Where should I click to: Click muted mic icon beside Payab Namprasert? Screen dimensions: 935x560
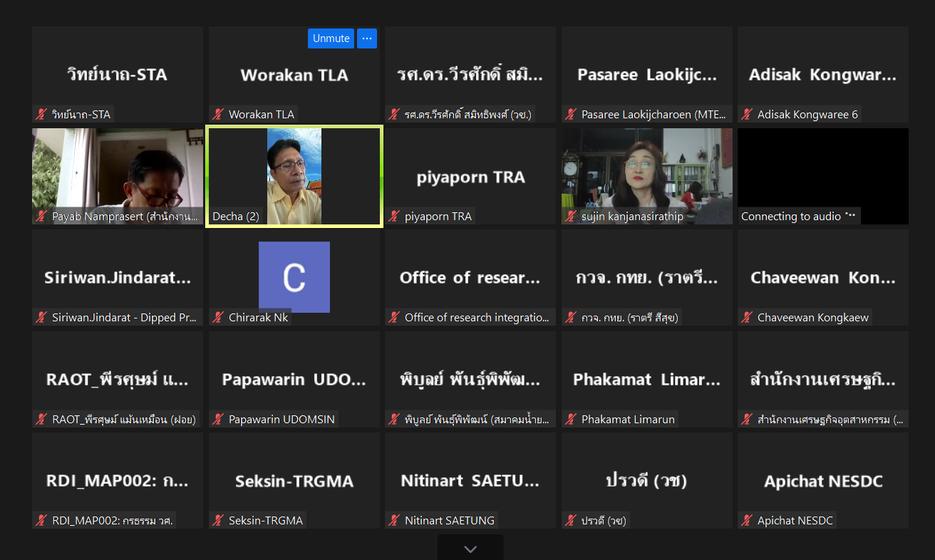42,216
